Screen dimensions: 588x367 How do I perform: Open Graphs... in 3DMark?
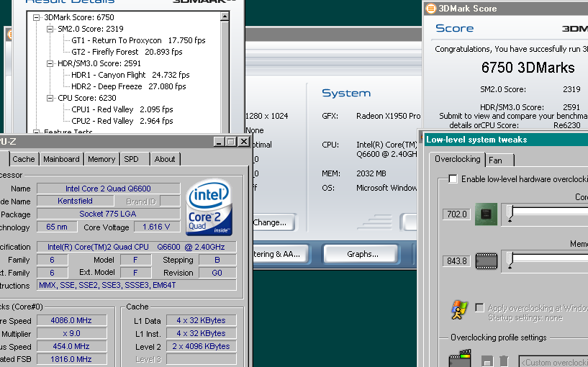pyautogui.click(x=362, y=254)
